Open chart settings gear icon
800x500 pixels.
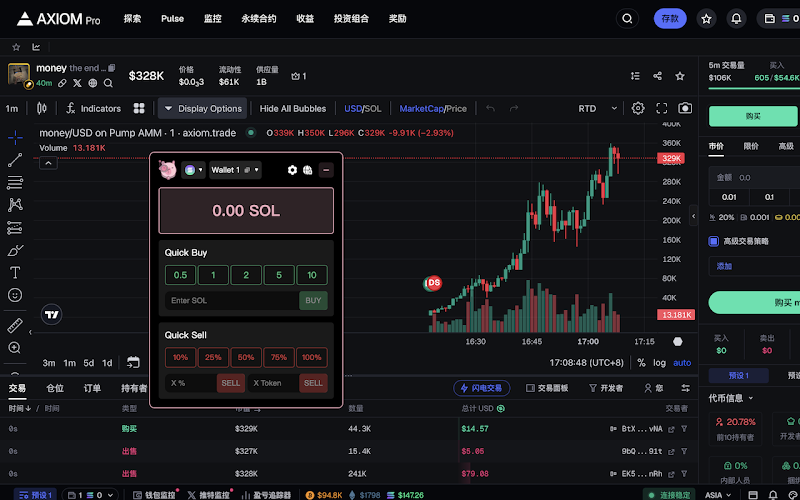[638, 108]
